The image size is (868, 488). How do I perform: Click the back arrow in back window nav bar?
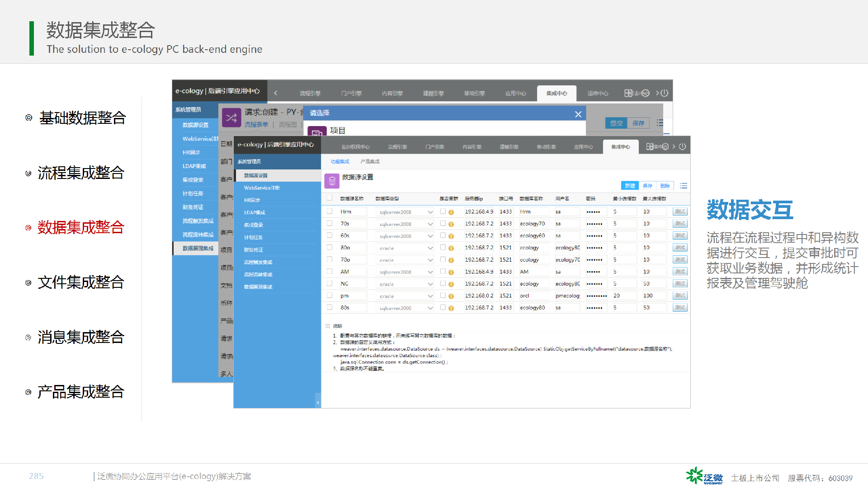(x=275, y=93)
